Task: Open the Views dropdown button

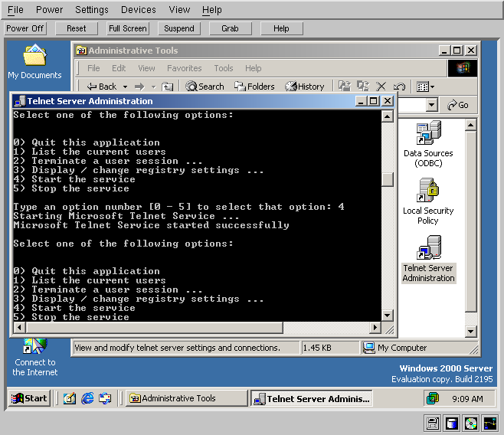Action: click(425, 87)
